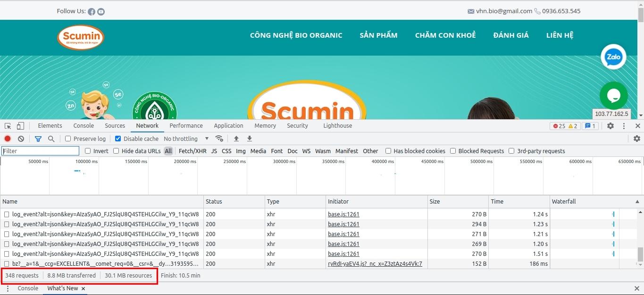The image size is (644, 295).
Task: Enable the 3rd-party requests checkbox
Action: tap(511, 151)
